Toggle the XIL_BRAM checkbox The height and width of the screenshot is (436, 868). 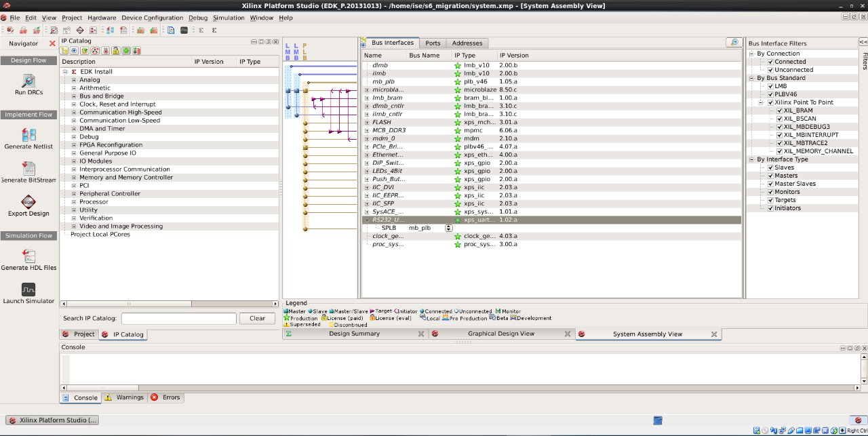click(780, 111)
